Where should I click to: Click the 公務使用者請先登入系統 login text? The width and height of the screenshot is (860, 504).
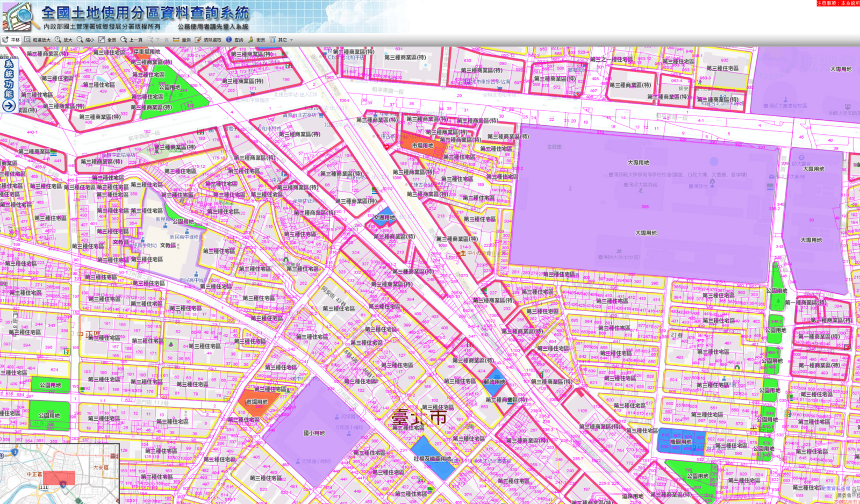(213, 26)
